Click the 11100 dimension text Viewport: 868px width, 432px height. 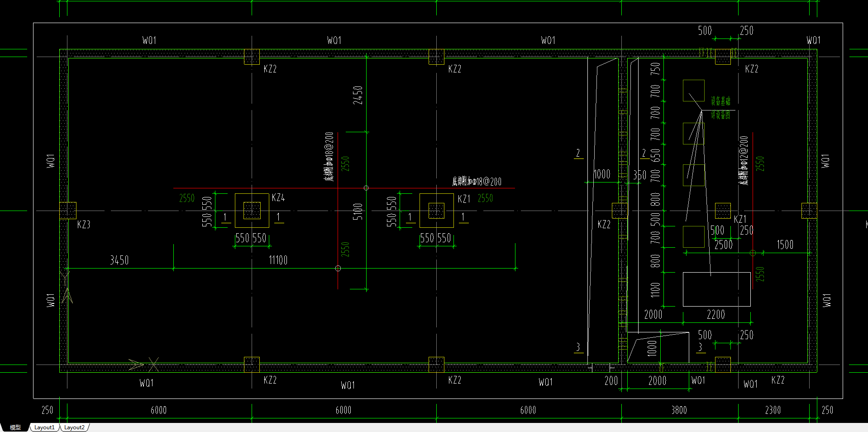278,260
